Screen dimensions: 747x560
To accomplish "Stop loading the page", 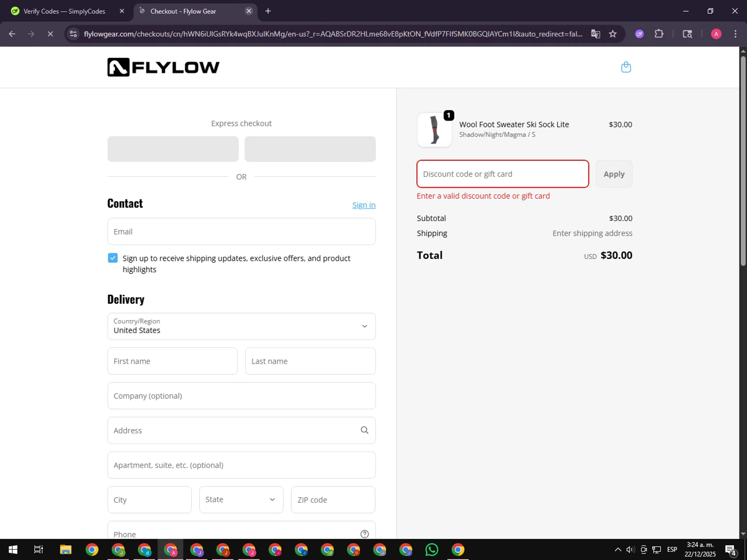I will [50, 34].
